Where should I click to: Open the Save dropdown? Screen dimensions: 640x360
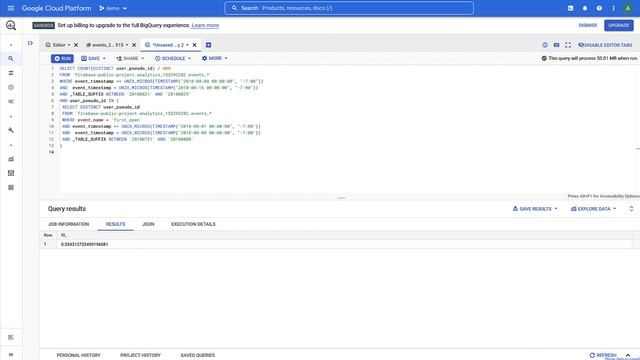click(x=93, y=59)
